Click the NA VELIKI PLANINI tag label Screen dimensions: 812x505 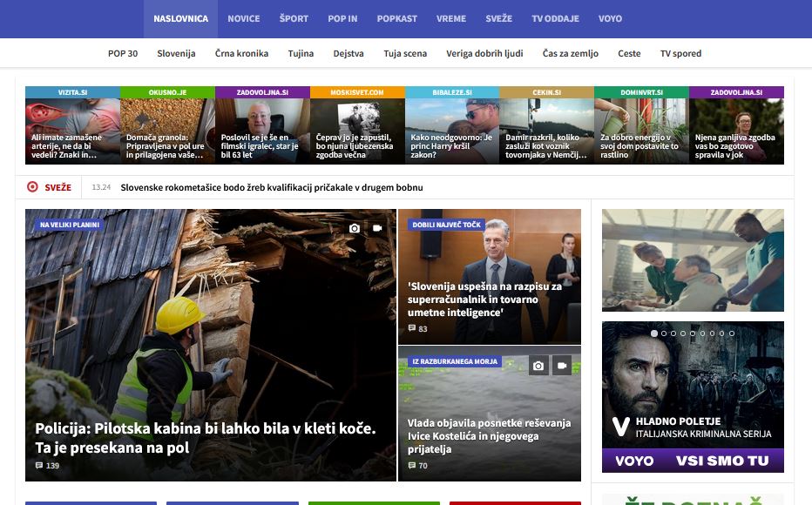(x=70, y=225)
